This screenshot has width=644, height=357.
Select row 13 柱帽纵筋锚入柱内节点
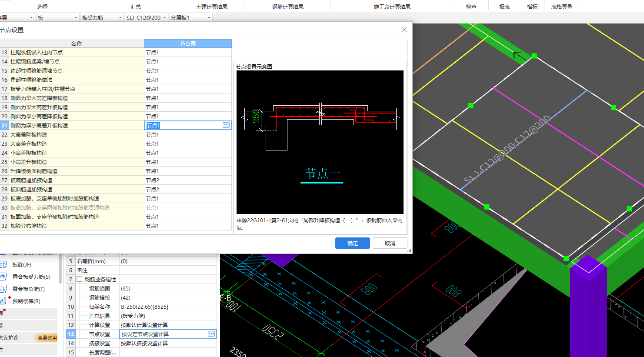click(x=77, y=52)
